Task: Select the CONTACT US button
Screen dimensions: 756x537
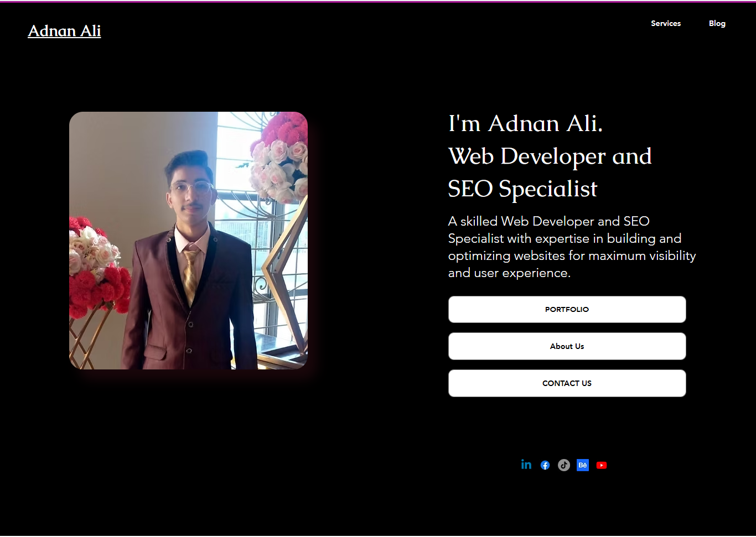Action: (567, 383)
